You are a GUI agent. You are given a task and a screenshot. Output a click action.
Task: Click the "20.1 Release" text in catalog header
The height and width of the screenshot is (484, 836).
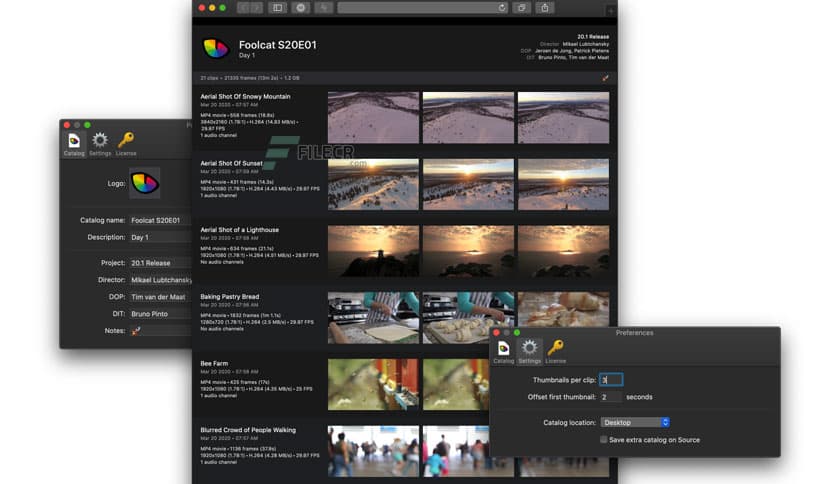click(593, 37)
